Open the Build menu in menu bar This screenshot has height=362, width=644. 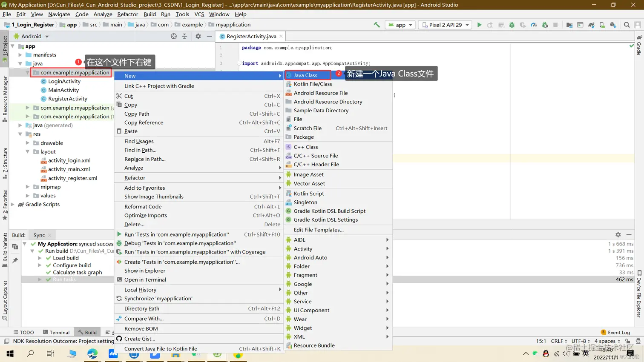(x=149, y=14)
